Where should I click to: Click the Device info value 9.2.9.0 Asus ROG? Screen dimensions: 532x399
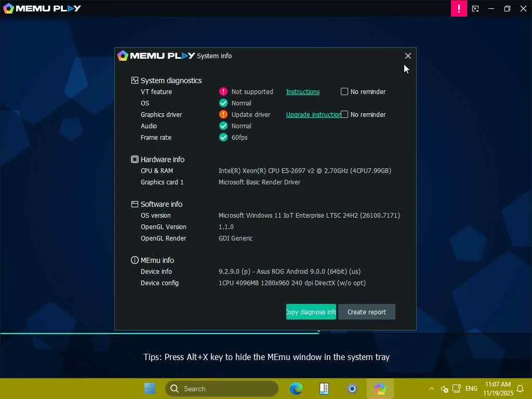(289, 271)
